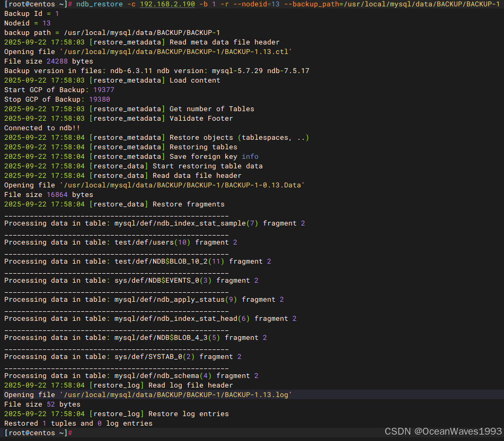The width and height of the screenshot is (504, 441).
Task: Click the 'Nodeid = 13' line
Action: pos(28,23)
